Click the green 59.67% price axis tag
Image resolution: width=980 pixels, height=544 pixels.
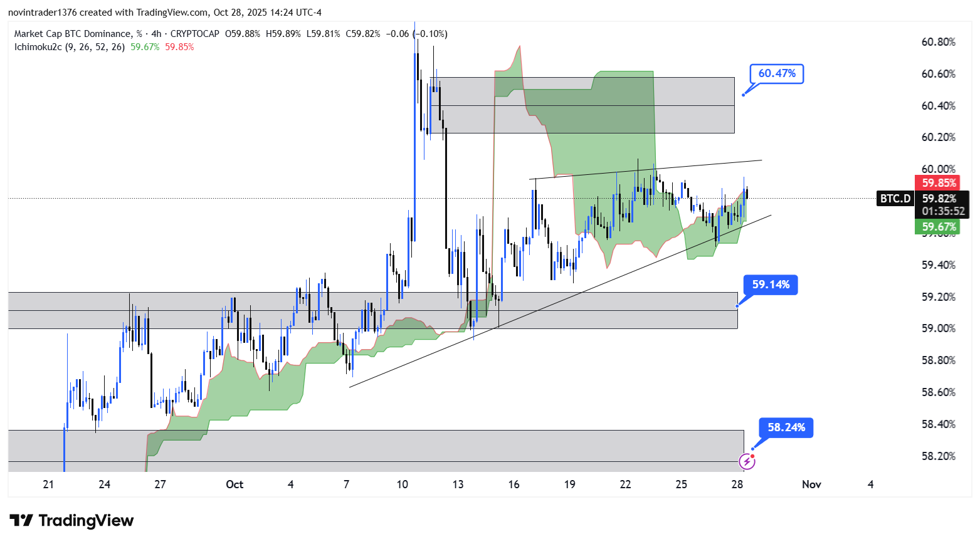click(x=939, y=227)
